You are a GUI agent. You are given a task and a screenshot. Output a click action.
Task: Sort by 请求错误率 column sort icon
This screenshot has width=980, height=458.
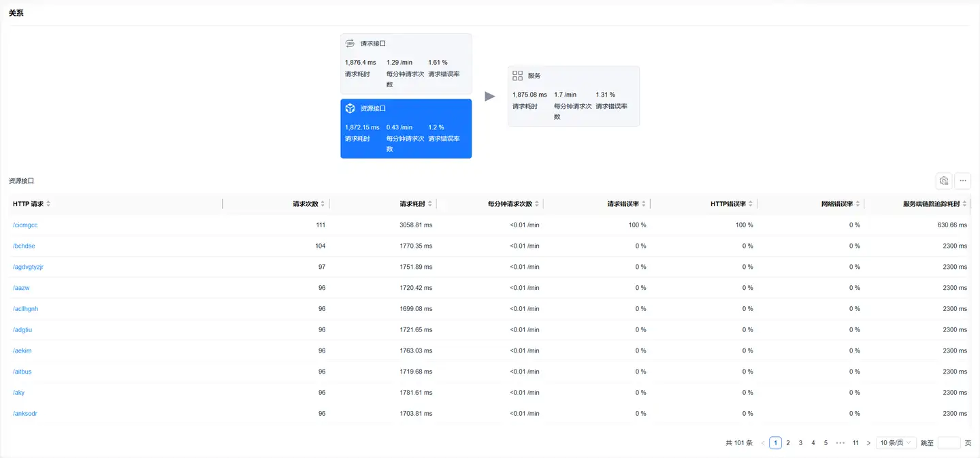pos(644,203)
